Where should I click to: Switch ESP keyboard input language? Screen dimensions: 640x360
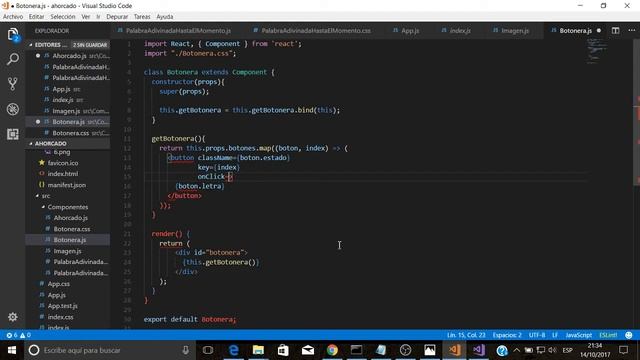click(567, 350)
